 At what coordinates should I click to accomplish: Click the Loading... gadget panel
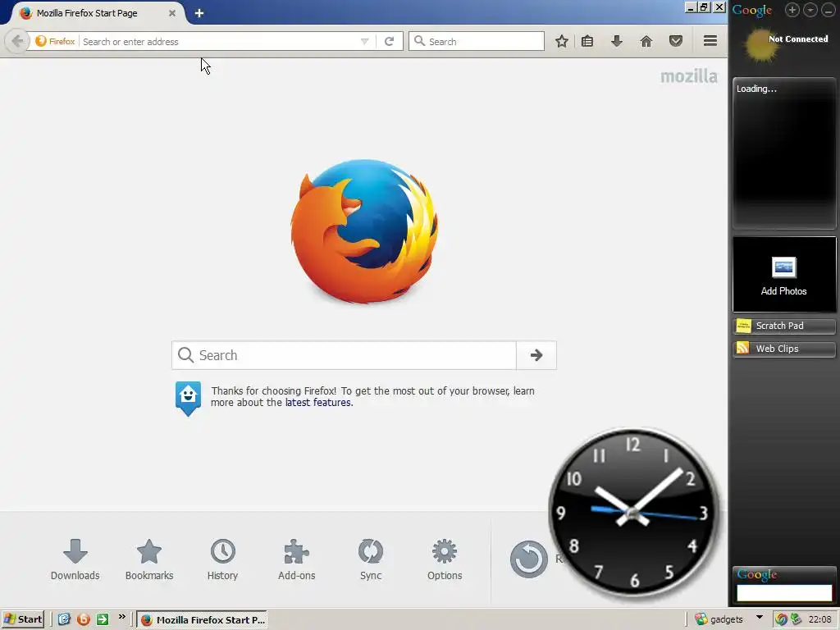point(784,153)
